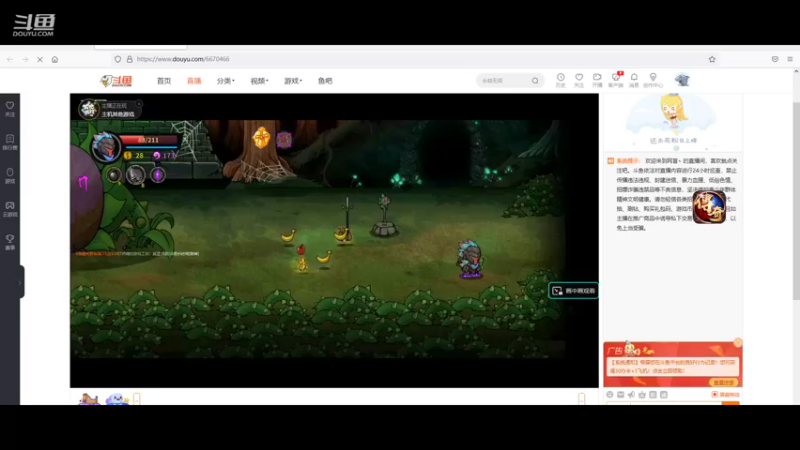This screenshot has width=800, height=450.
Task: Expand the 游戏 games dropdown
Action: point(293,81)
